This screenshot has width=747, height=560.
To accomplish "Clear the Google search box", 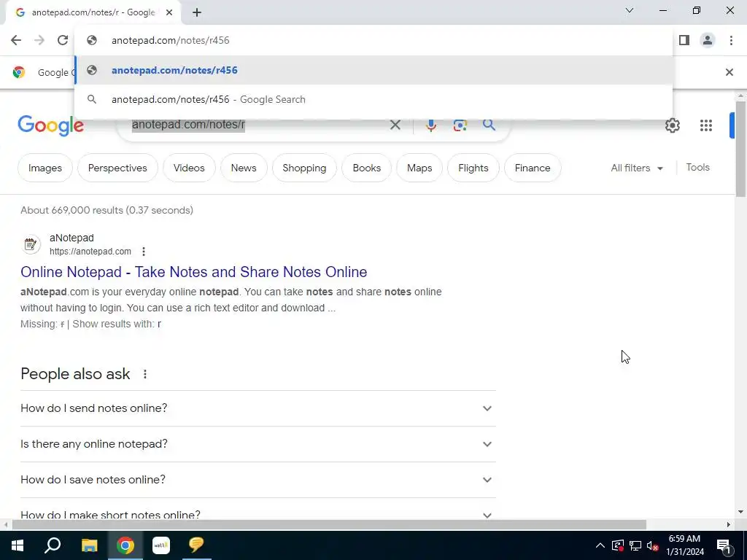I will (395, 125).
